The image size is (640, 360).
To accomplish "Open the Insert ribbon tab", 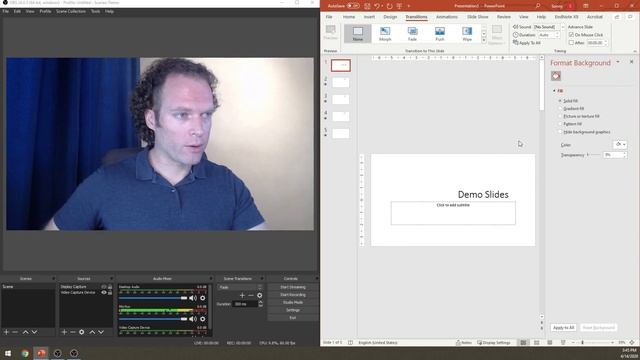I will coord(369,17).
